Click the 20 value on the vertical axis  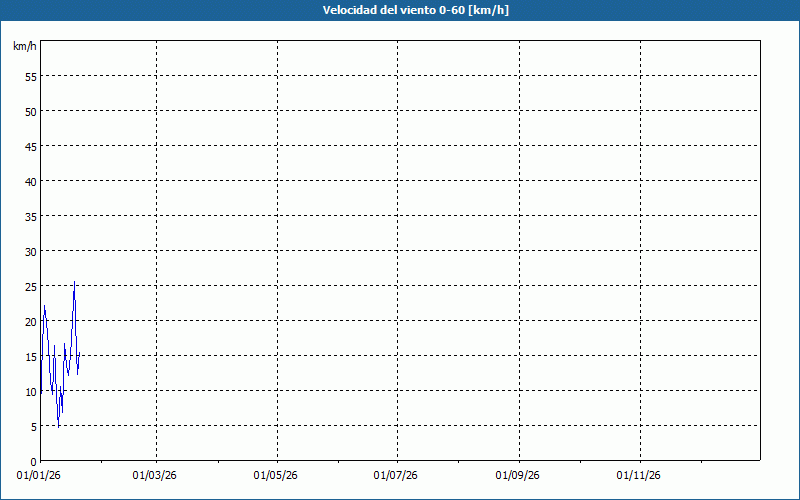(x=30, y=321)
